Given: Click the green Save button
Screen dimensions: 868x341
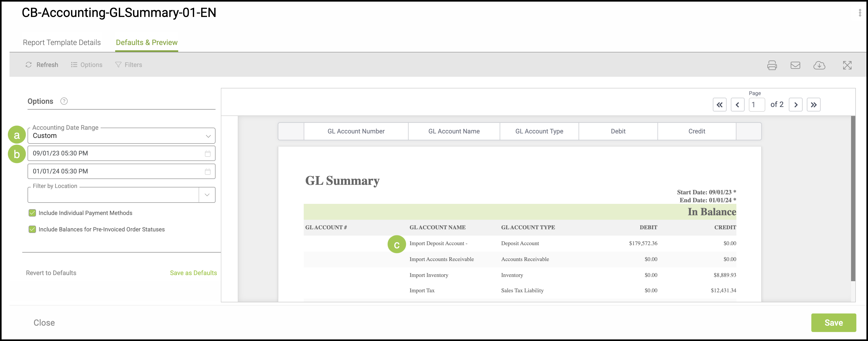Looking at the screenshot, I should point(833,322).
